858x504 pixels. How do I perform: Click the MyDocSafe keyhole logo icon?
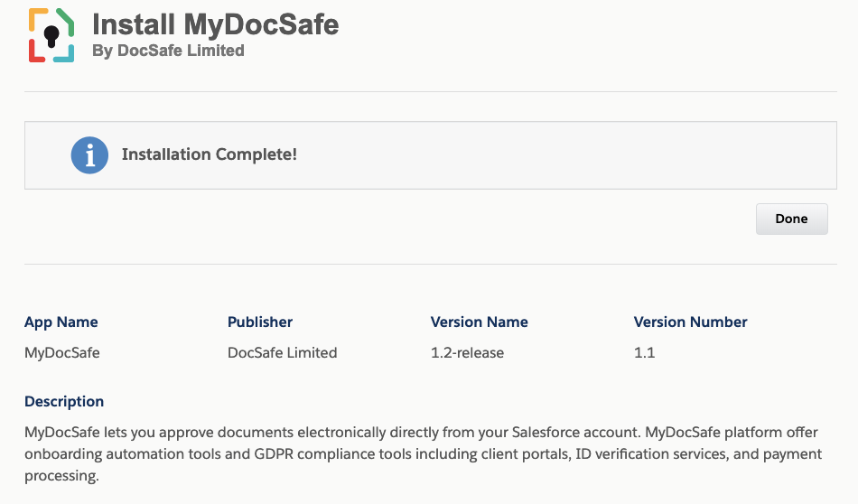[x=51, y=35]
